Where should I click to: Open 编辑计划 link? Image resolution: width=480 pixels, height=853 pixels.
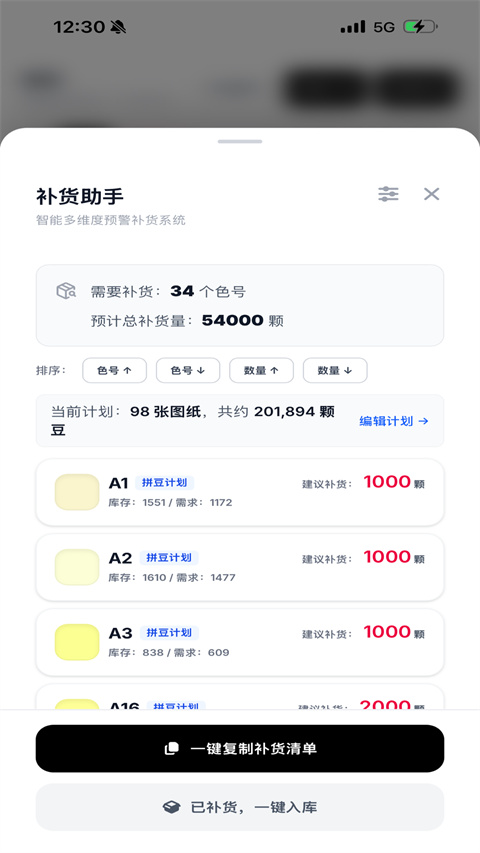(x=394, y=421)
